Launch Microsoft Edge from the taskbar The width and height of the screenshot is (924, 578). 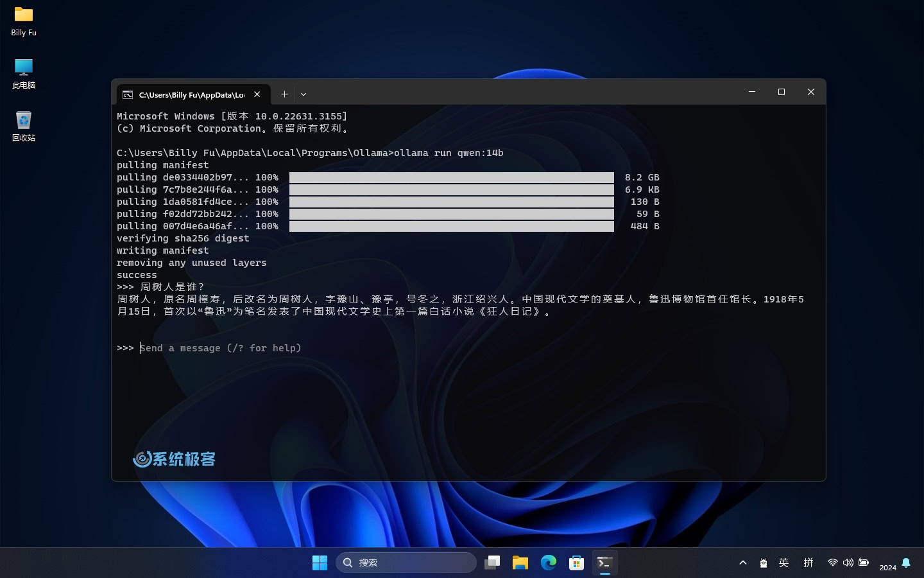[549, 563]
